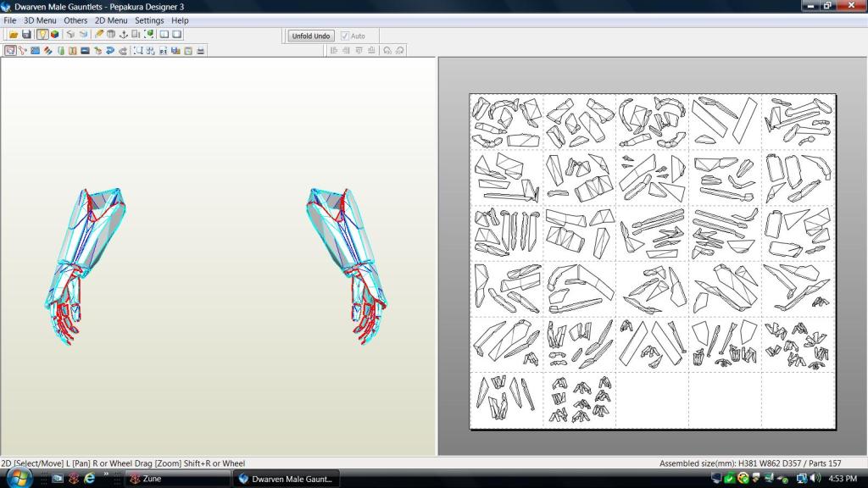Click the green cube fit-view icon
The image size is (868, 488).
[148, 34]
